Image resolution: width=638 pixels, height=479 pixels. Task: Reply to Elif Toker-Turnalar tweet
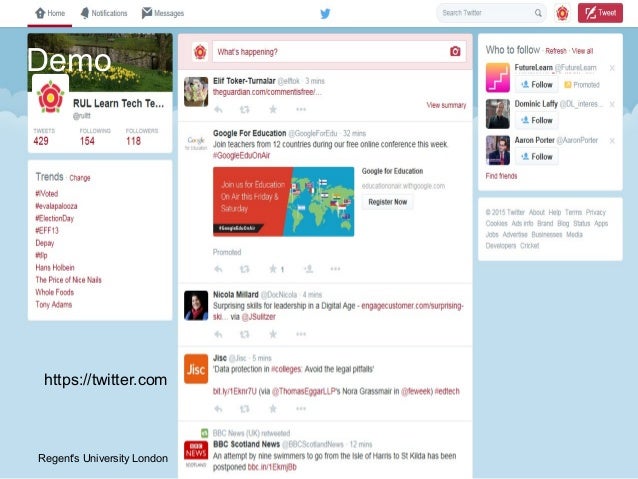pos(218,109)
